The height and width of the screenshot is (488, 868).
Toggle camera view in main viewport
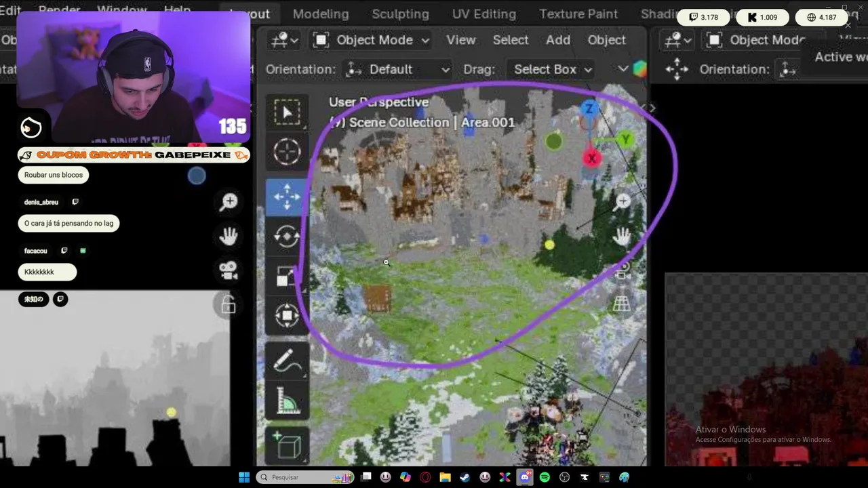(622, 270)
